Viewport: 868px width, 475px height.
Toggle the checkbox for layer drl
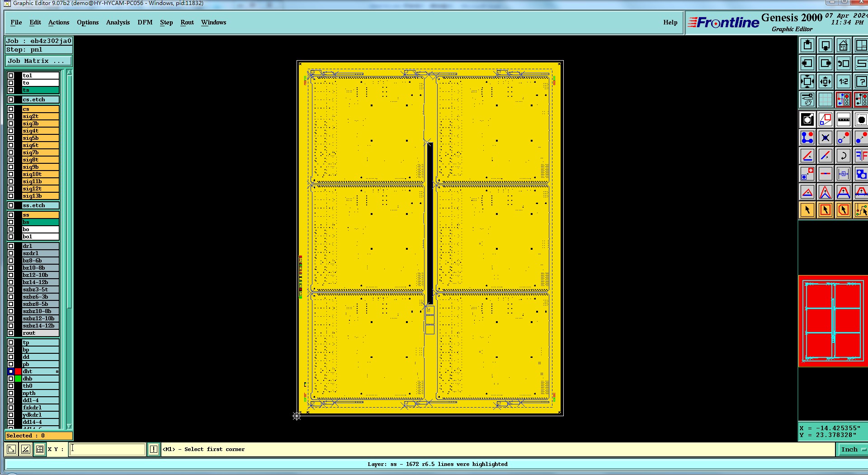[x=11, y=246]
